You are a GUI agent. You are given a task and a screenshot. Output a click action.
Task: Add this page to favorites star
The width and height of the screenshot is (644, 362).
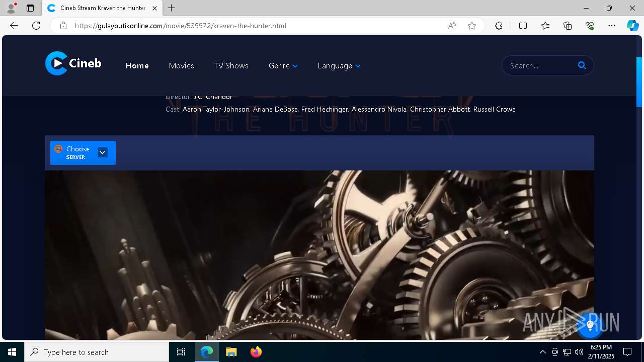tap(472, 26)
